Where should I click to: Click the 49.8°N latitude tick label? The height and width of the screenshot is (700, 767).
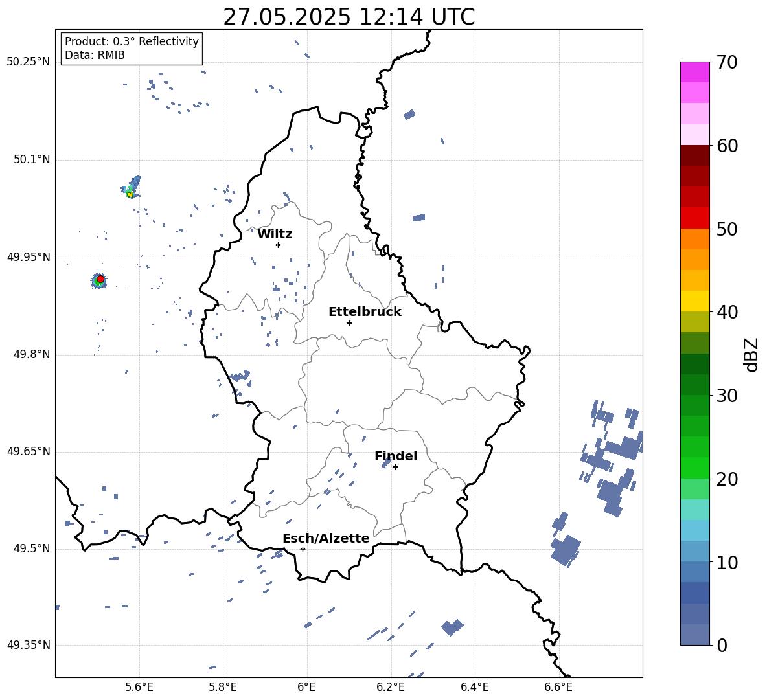coord(31,354)
